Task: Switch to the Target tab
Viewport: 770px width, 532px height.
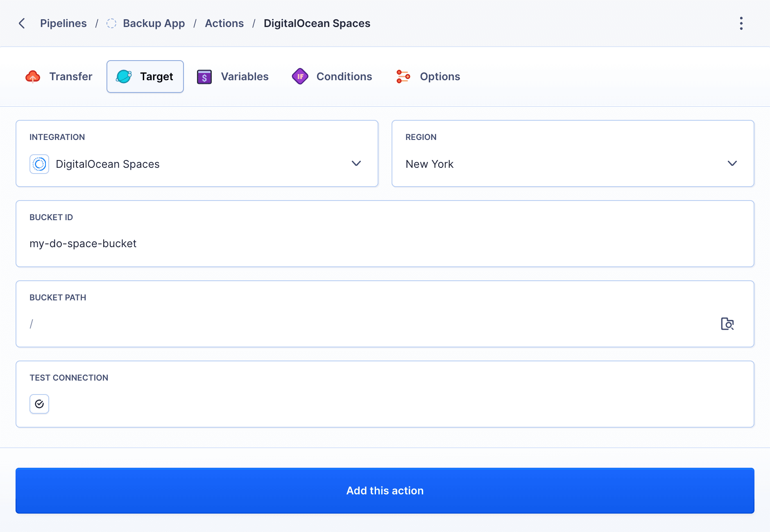Action: pos(145,76)
